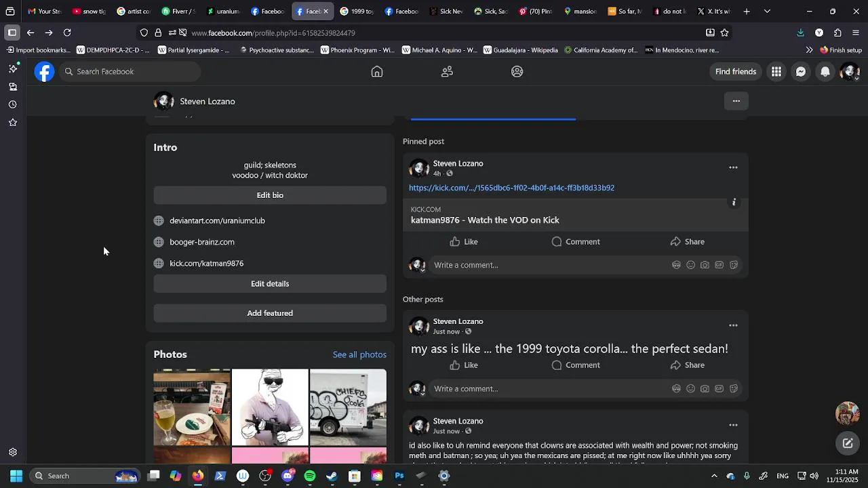Share the pinned Kick post
This screenshot has height=488, width=868.
point(688,242)
